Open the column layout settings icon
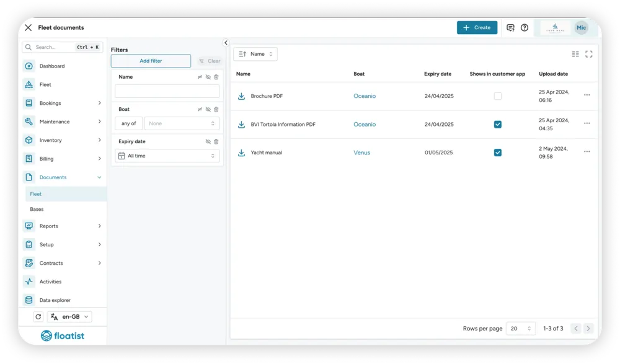620x364 pixels. pos(575,54)
